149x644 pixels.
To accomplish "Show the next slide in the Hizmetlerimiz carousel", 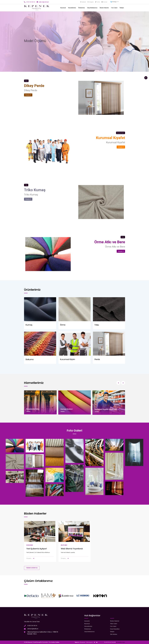I will point(123,383).
